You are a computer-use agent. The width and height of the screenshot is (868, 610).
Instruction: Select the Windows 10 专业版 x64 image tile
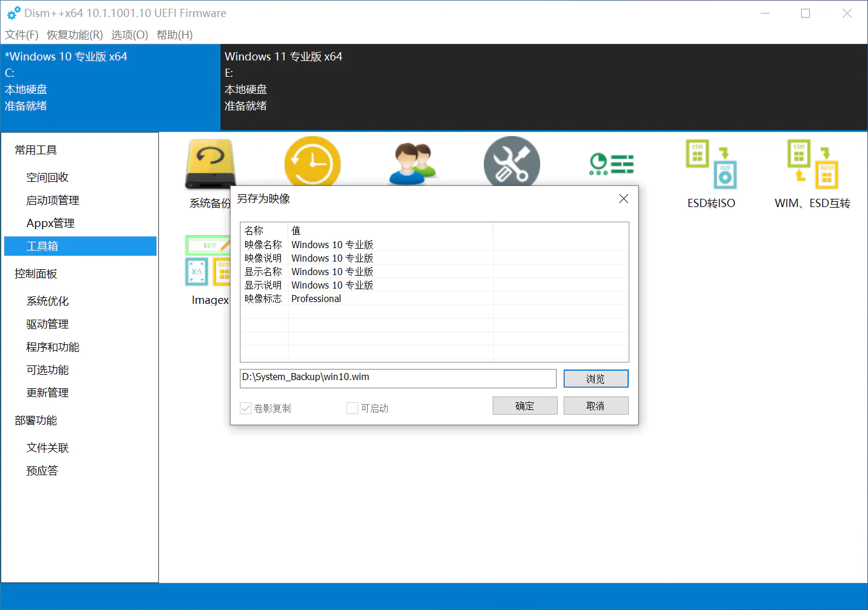point(110,87)
